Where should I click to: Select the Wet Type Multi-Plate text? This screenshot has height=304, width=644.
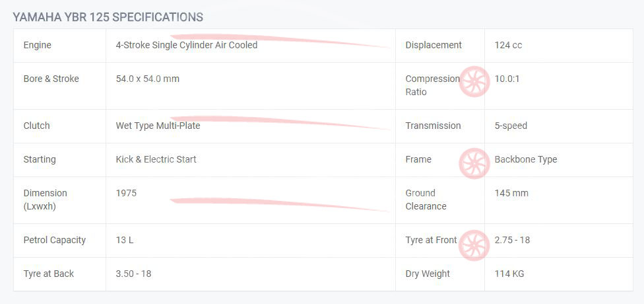(158, 126)
